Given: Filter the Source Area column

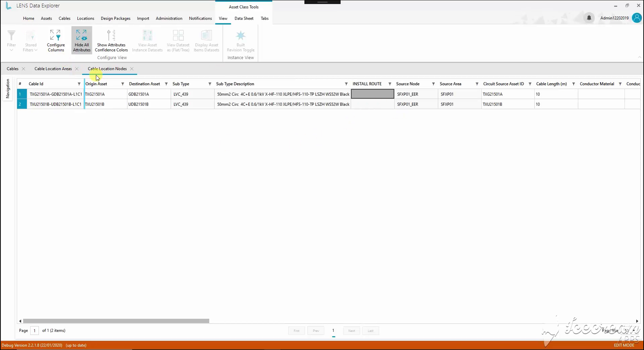Looking at the screenshot, I should coord(477,84).
